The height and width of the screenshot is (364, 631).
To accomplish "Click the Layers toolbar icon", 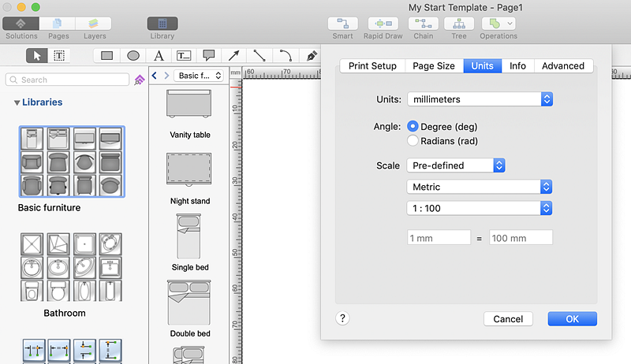I will click(x=95, y=24).
